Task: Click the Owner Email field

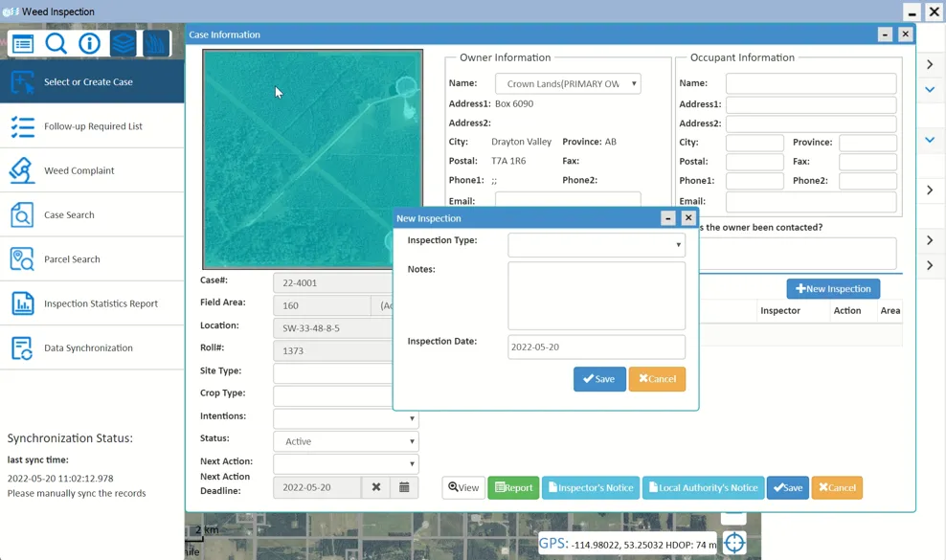Action: click(568, 200)
